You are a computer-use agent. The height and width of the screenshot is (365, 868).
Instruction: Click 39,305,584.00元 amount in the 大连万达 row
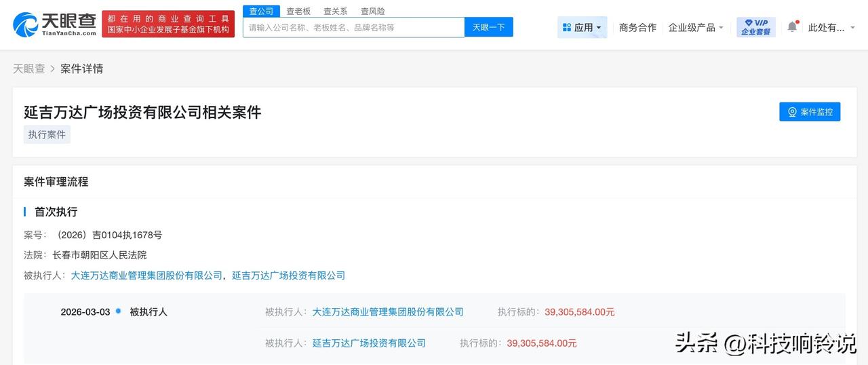click(x=580, y=312)
